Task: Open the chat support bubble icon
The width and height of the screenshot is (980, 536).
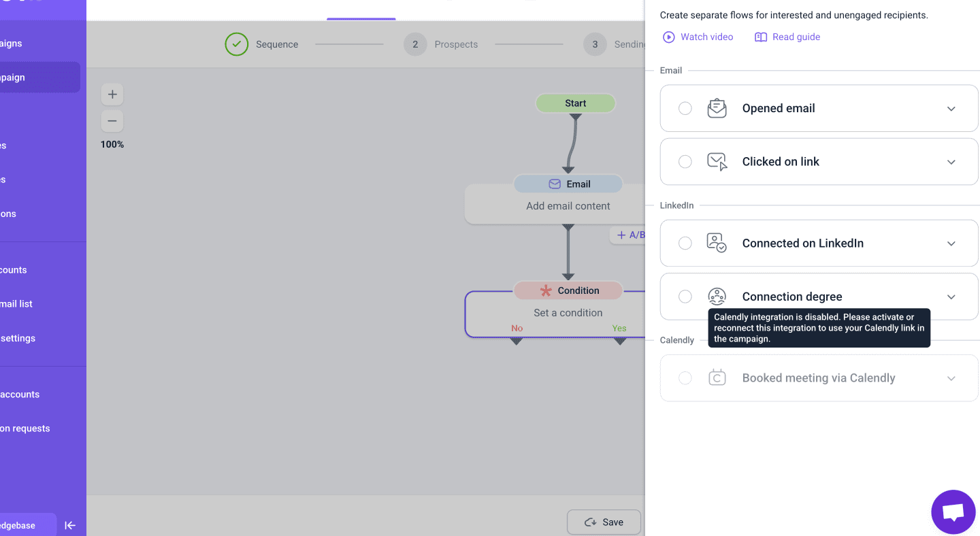Action: click(953, 512)
